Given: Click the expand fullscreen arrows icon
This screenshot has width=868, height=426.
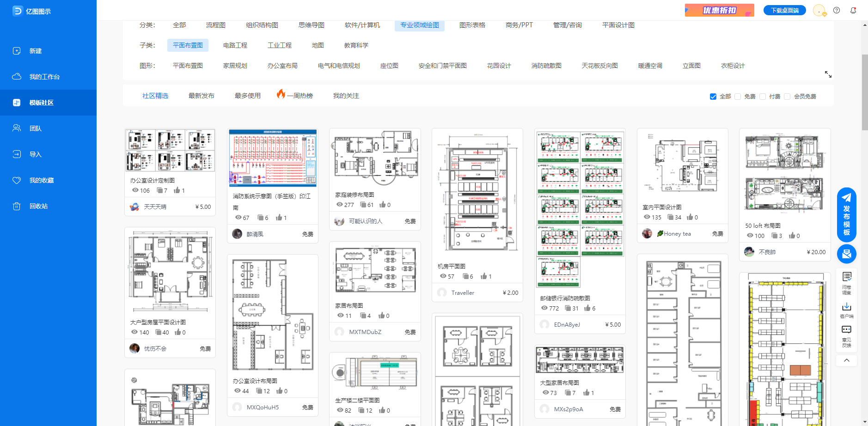Looking at the screenshot, I should coord(828,74).
